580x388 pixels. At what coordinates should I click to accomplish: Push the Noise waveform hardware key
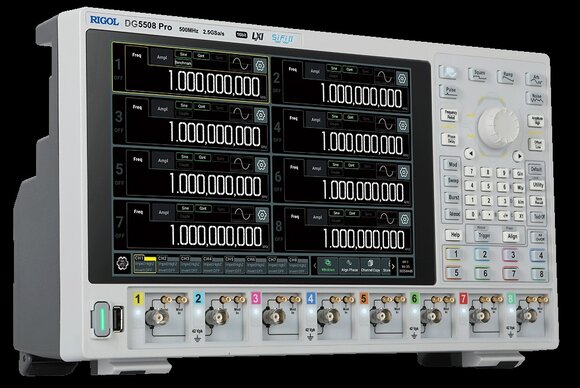(x=535, y=98)
